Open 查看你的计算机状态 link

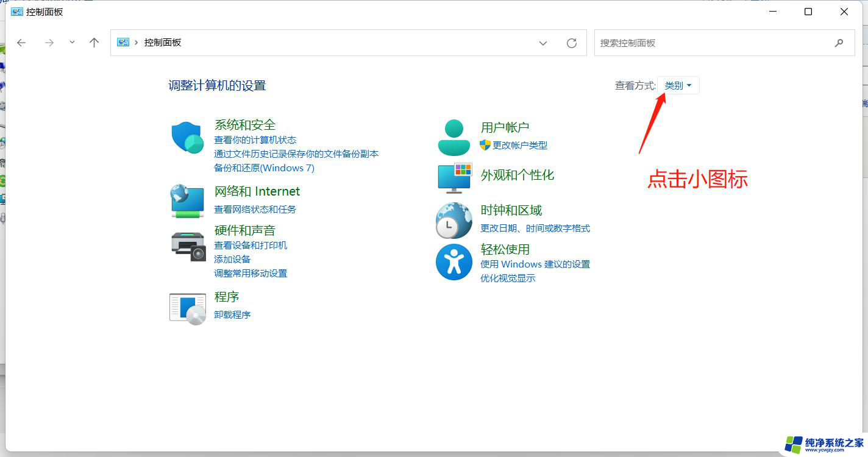pos(255,140)
